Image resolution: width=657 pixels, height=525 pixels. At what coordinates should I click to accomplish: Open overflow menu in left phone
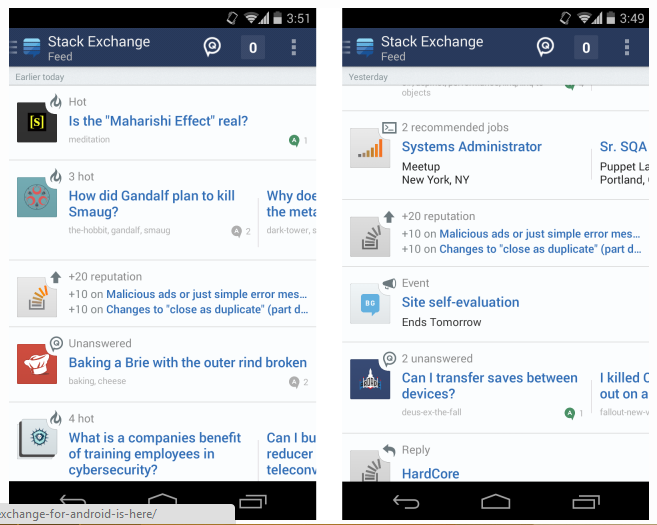pyautogui.click(x=294, y=47)
